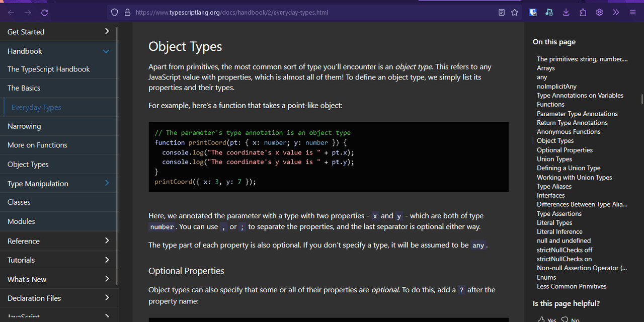Bookmark this page with the star icon
Image resolution: width=644 pixels, height=322 pixels.
tap(515, 13)
